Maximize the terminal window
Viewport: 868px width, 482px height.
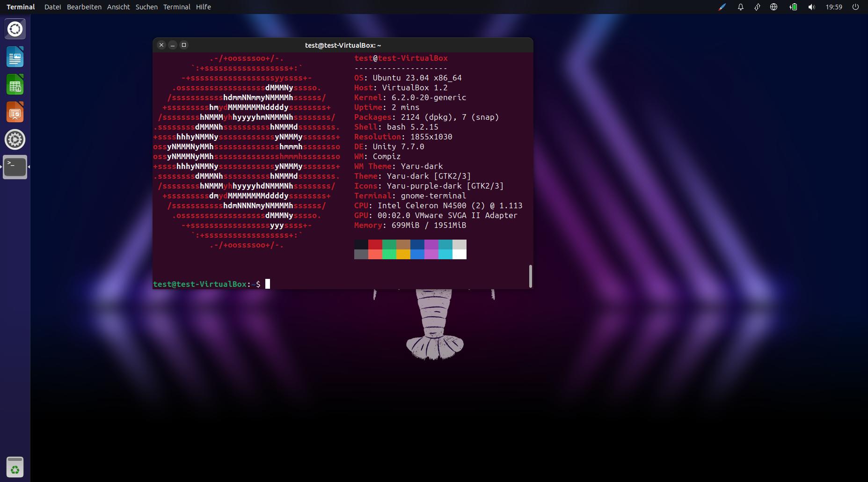point(184,45)
